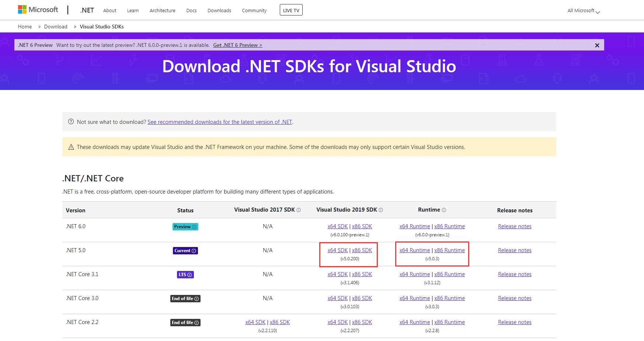
Task: Go to Download breadcrumb
Action: [56, 27]
